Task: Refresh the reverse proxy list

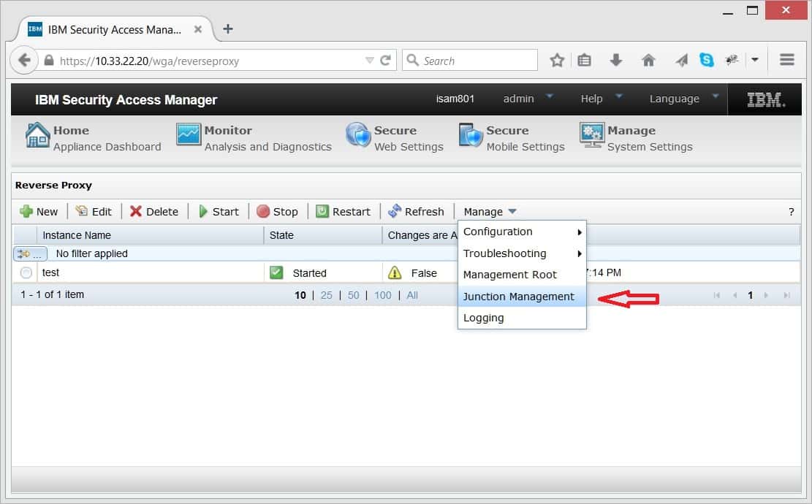Action: pyautogui.click(x=417, y=211)
